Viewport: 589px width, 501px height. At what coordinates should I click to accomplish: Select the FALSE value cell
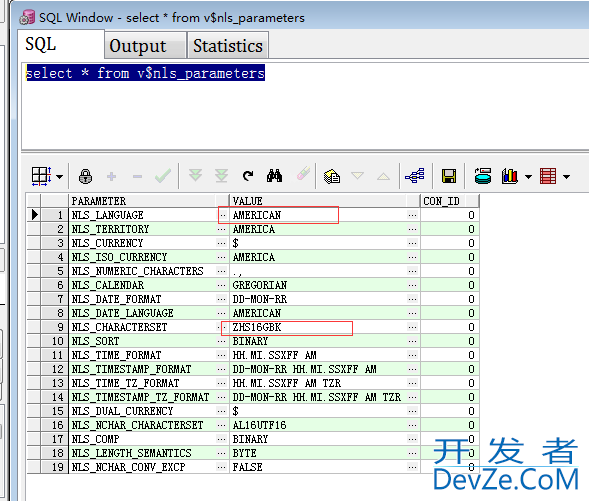tap(325, 467)
